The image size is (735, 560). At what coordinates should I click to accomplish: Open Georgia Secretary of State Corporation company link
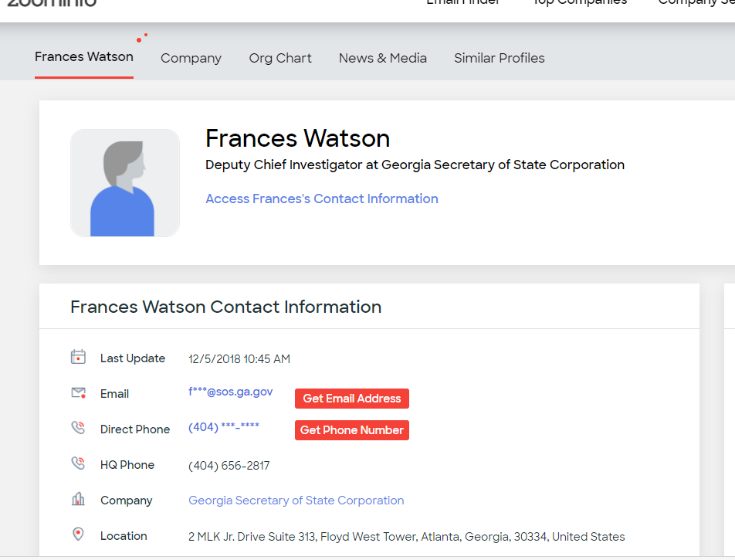(296, 501)
